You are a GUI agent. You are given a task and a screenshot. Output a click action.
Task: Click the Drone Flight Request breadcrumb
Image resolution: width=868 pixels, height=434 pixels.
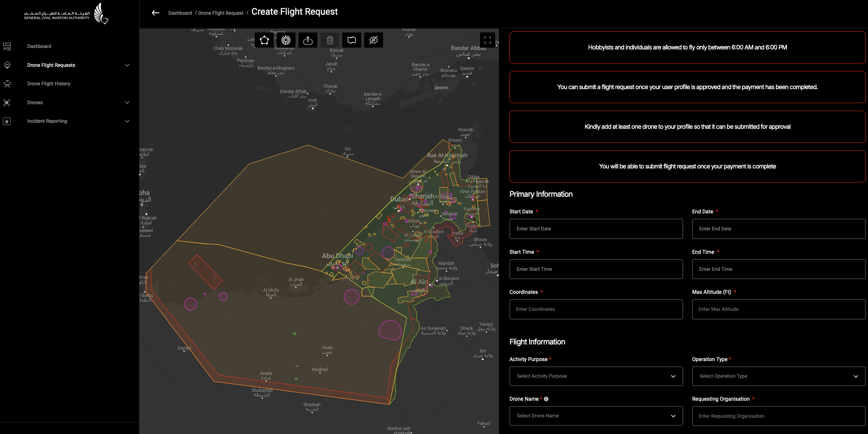coord(221,13)
